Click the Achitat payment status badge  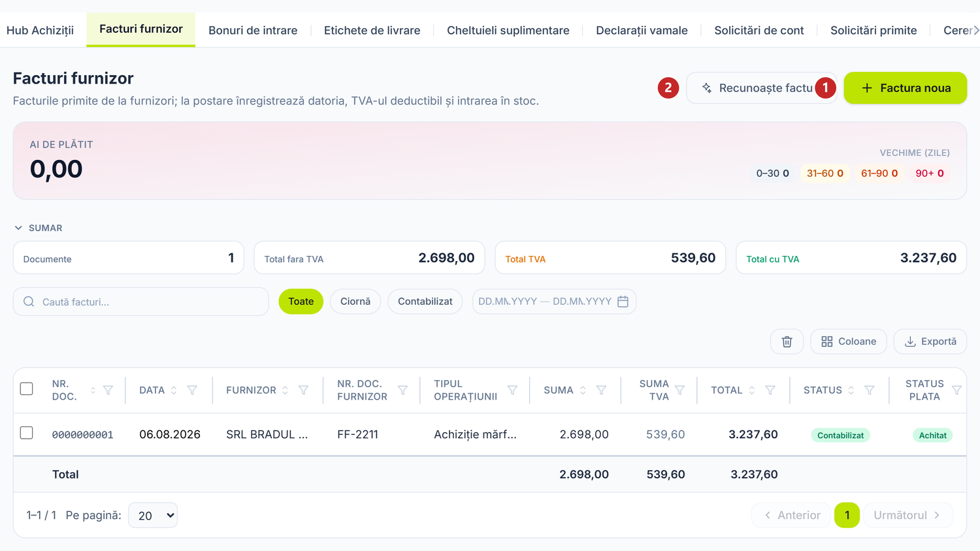pos(932,435)
